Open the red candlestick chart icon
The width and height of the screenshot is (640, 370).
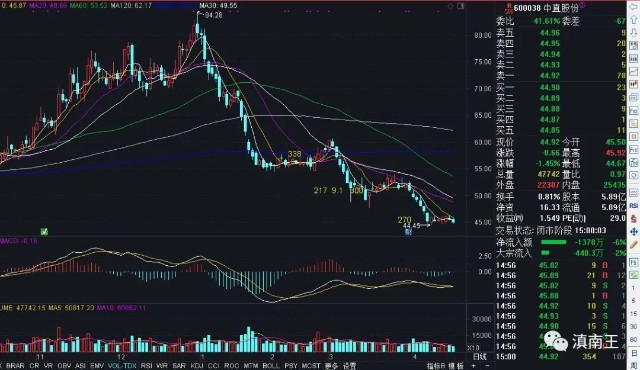coord(633,85)
